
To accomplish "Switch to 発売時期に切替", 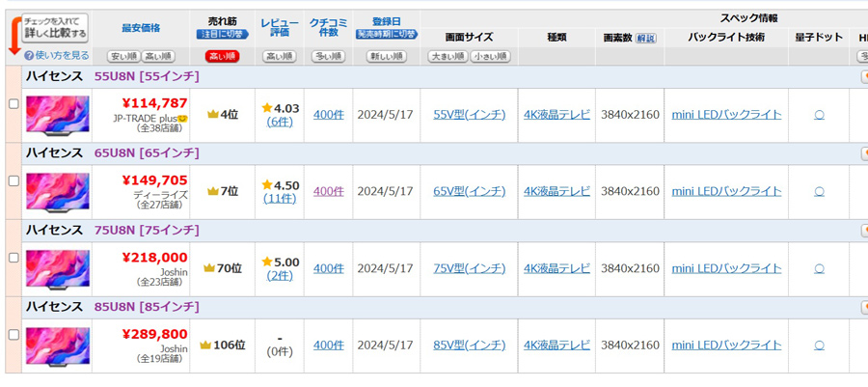I will tap(387, 35).
